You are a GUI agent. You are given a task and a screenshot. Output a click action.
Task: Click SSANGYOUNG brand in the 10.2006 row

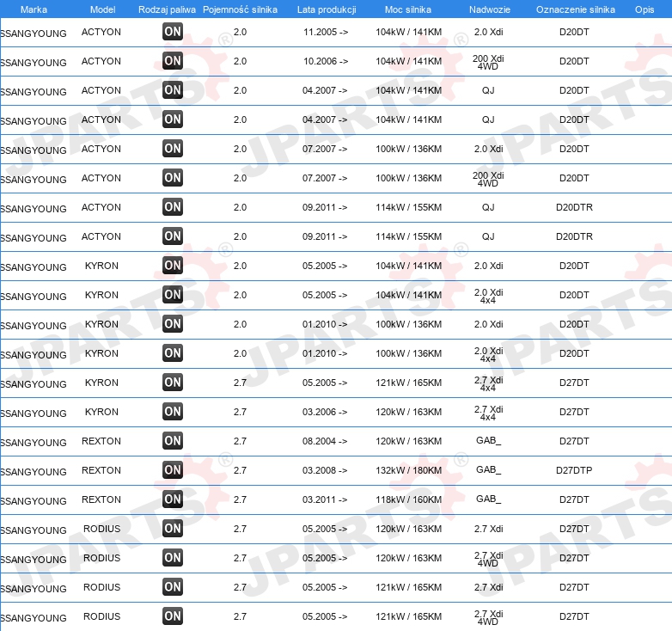point(34,63)
